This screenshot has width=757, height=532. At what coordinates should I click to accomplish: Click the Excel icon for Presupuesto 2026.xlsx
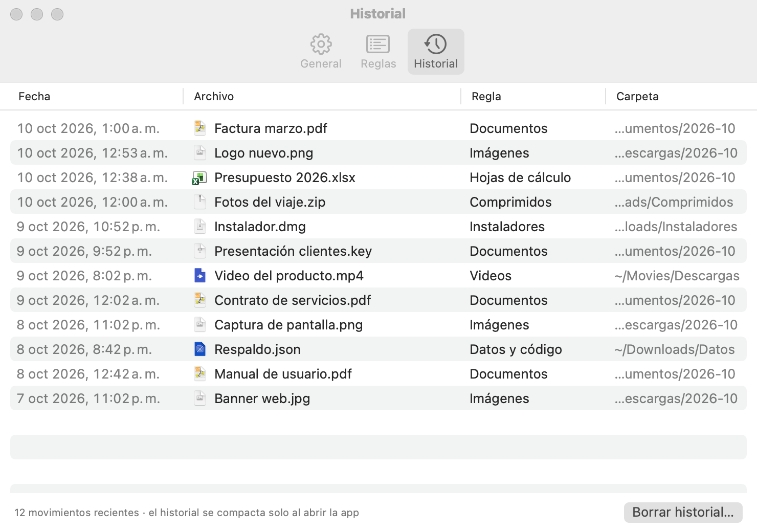pyautogui.click(x=199, y=178)
